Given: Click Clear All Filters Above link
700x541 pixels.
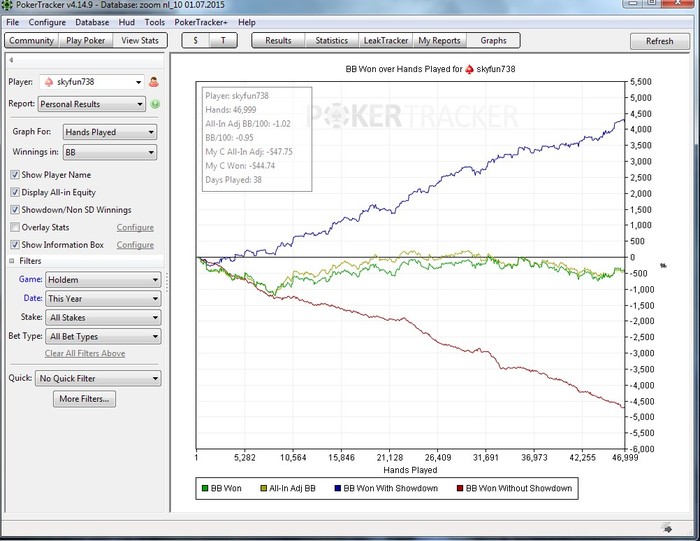Looking at the screenshot, I should 85,354.
